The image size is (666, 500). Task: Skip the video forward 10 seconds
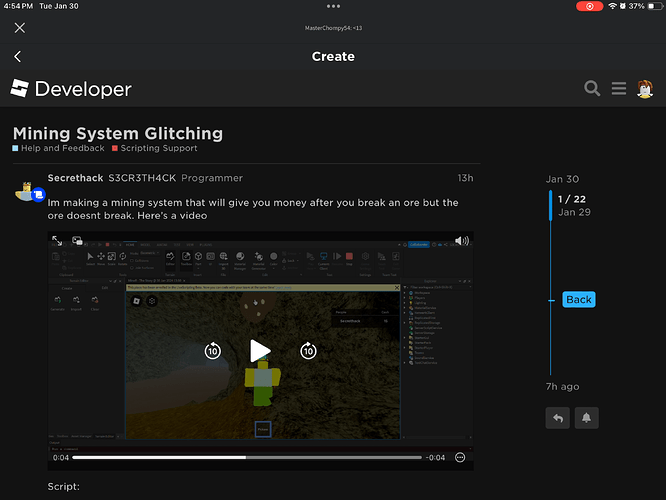click(309, 350)
